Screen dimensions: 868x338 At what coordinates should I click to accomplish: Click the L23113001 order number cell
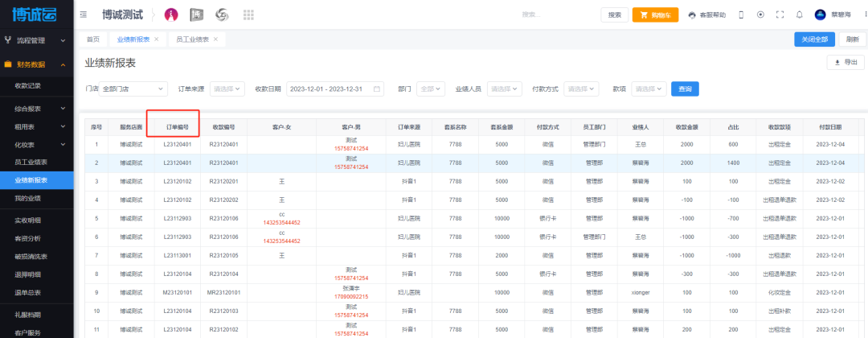(x=178, y=255)
